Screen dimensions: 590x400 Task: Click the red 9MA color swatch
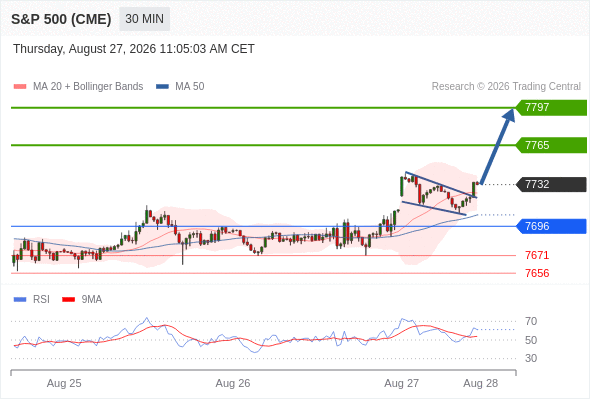point(68,300)
